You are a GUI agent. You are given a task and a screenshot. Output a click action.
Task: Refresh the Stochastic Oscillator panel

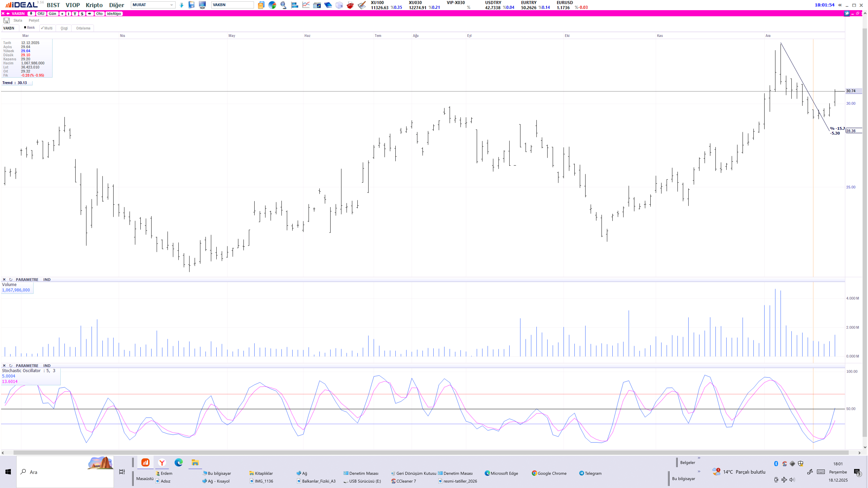click(x=11, y=365)
